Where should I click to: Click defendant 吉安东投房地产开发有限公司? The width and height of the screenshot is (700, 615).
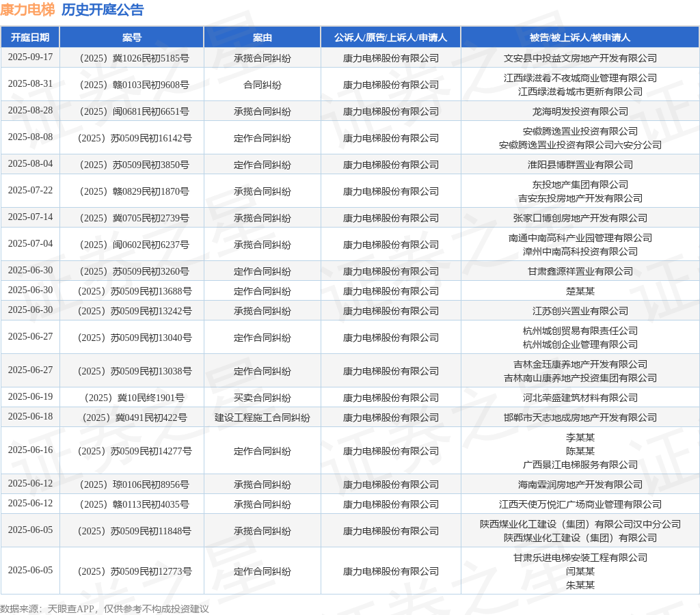pos(580,198)
